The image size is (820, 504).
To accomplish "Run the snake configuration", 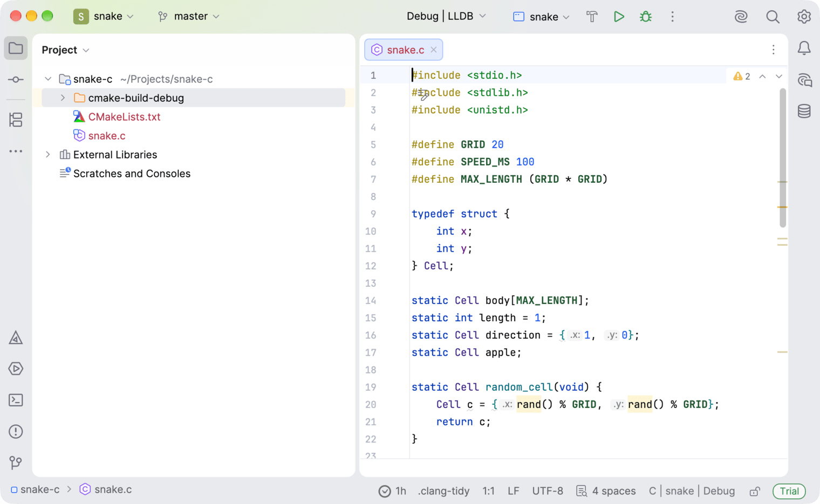I will (x=619, y=17).
